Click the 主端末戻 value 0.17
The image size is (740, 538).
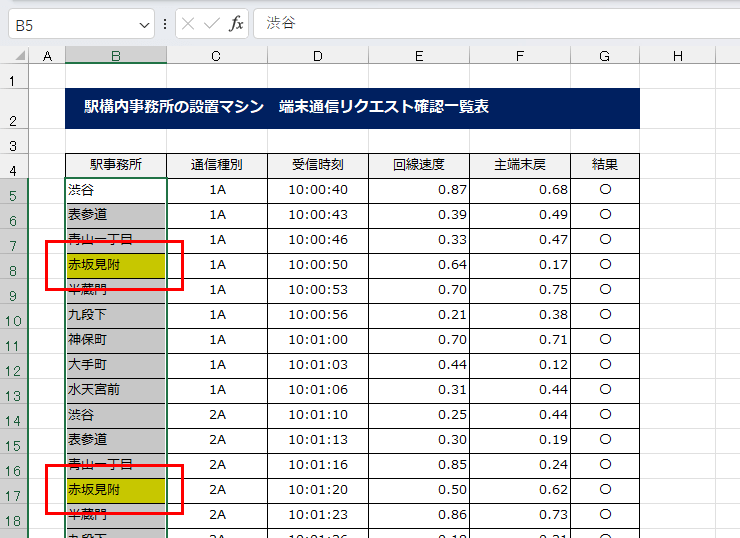(x=520, y=265)
